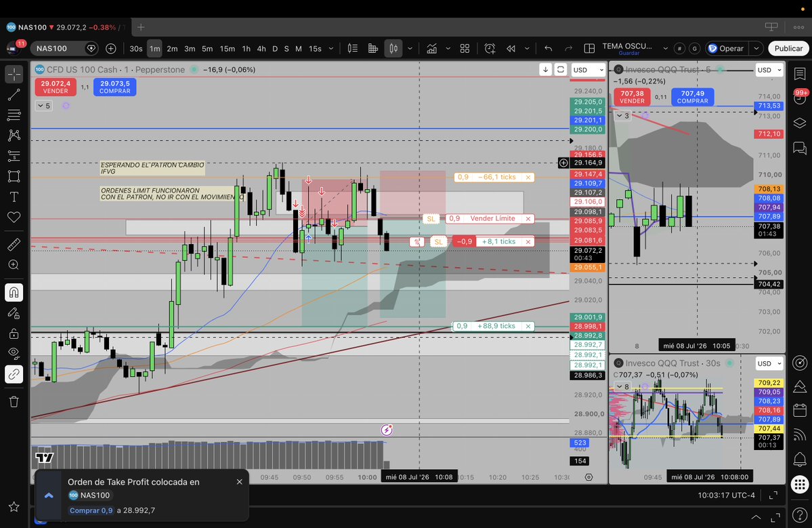The width and height of the screenshot is (812, 528).
Task: Open USD dropdown on QQQ 30s chart
Action: coord(769,364)
